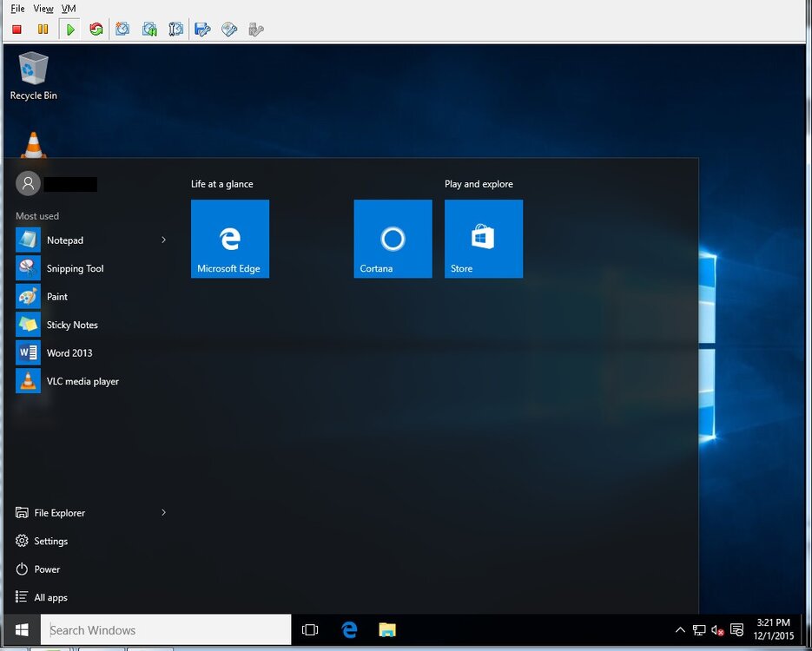Reset the virtual machine with red-green arrows icon

pos(96,29)
